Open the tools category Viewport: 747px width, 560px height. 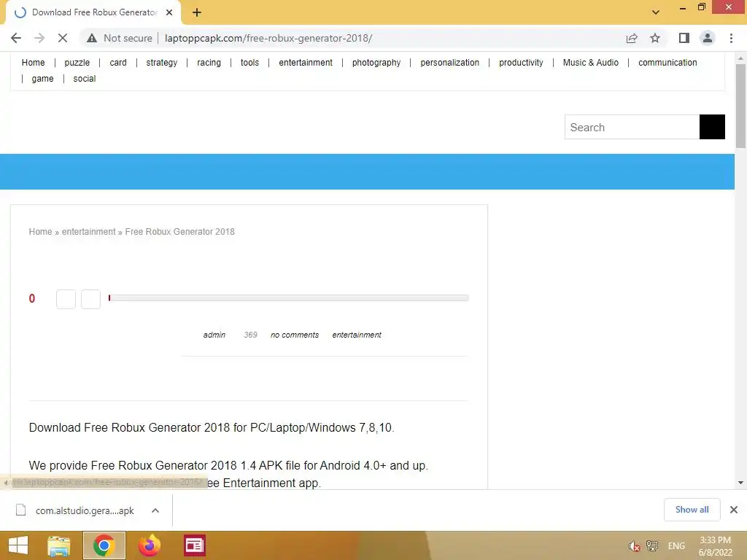click(x=249, y=63)
